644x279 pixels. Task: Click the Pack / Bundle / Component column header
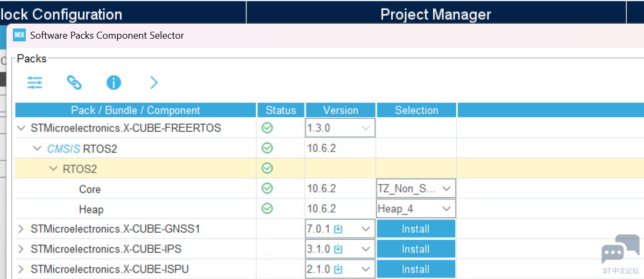pyautogui.click(x=136, y=110)
